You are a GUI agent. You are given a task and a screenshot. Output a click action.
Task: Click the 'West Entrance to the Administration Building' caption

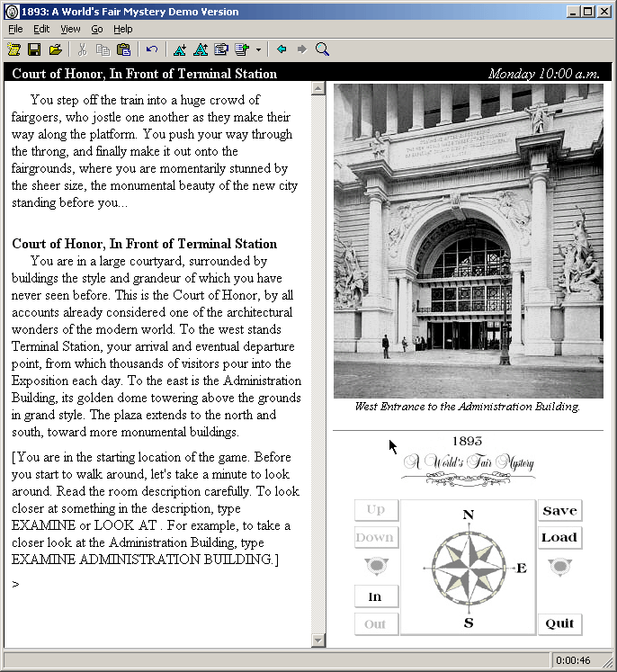pyautogui.click(x=468, y=407)
